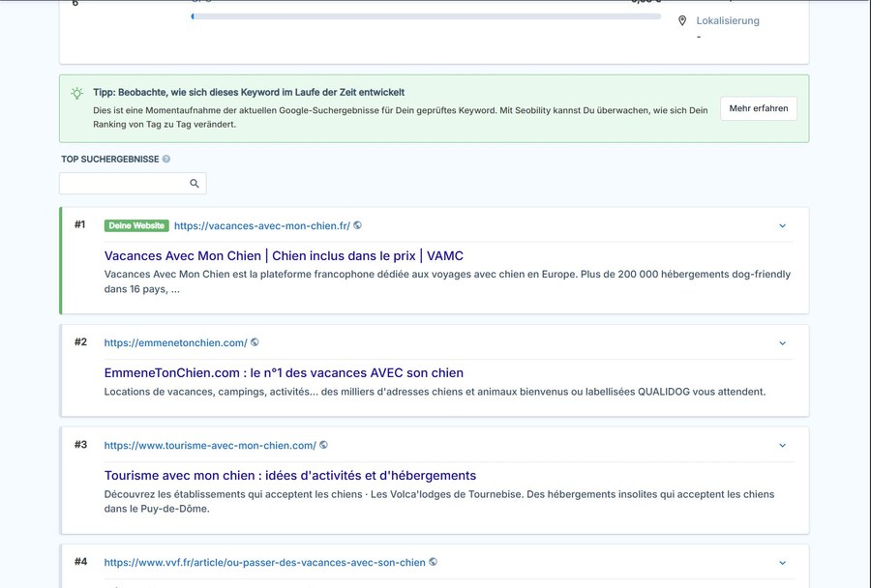
Task: Click the globe icon beside vacances-avec-mon-chien.fr URL
Action: [x=358, y=225]
